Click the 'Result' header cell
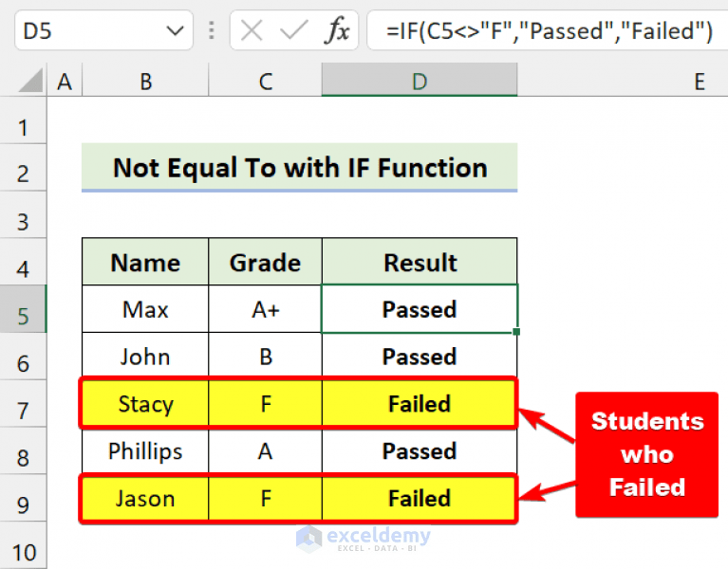728x569 pixels. tap(420, 262)
